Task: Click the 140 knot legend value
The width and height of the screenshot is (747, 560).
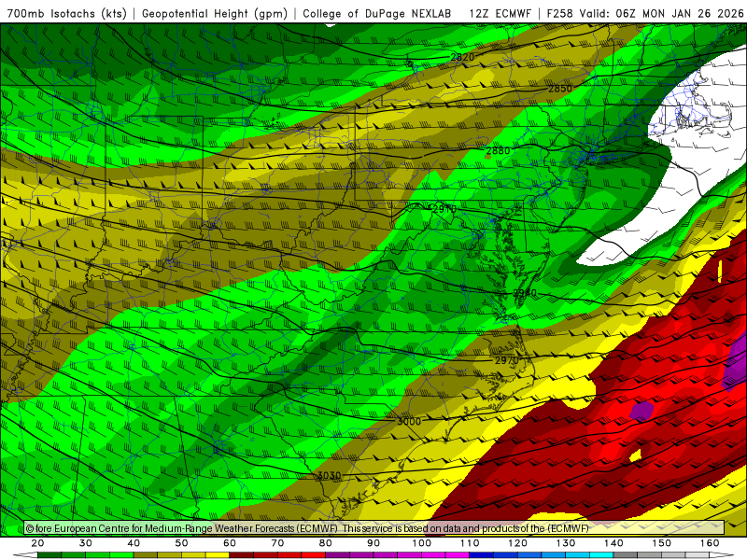Action: (613, 543)
